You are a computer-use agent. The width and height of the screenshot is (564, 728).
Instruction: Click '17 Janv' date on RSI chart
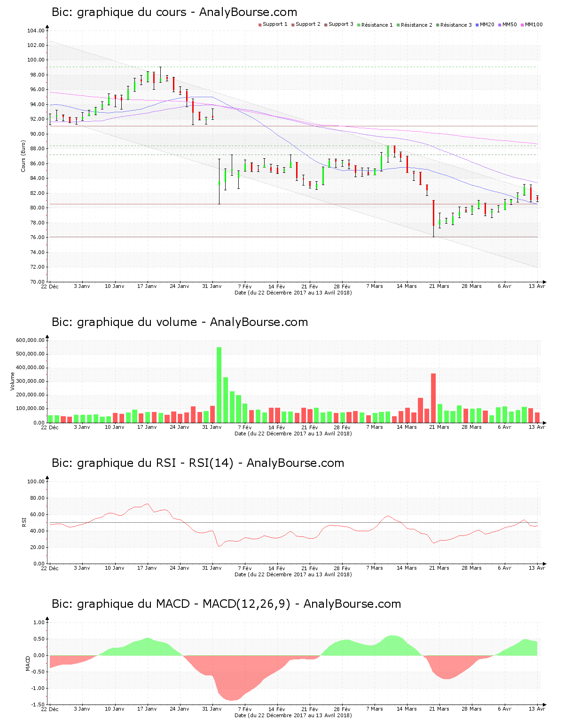pos(147,568)
